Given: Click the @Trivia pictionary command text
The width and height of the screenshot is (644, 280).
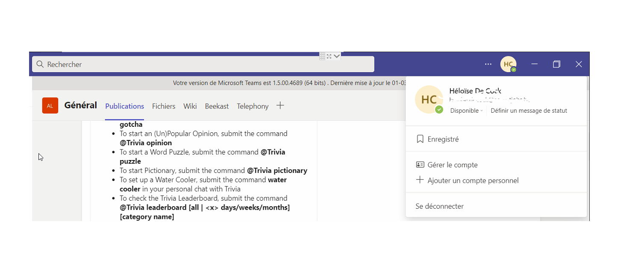Looking at the screenshot, I should coord(277,171).
